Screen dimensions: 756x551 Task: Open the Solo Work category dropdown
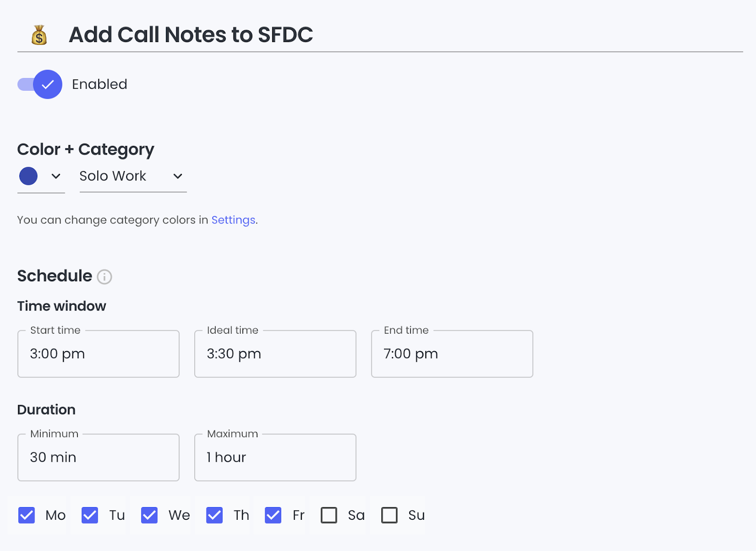(x=133, y=176)
